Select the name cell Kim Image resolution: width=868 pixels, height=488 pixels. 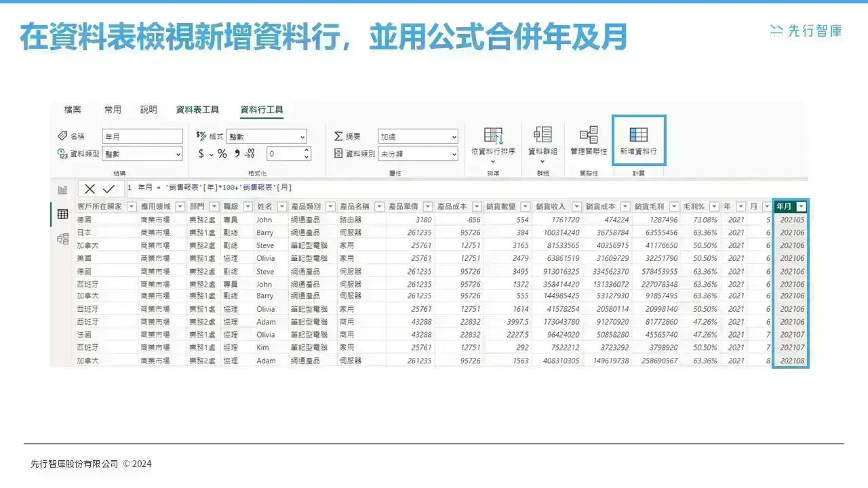tap(271, 347)
